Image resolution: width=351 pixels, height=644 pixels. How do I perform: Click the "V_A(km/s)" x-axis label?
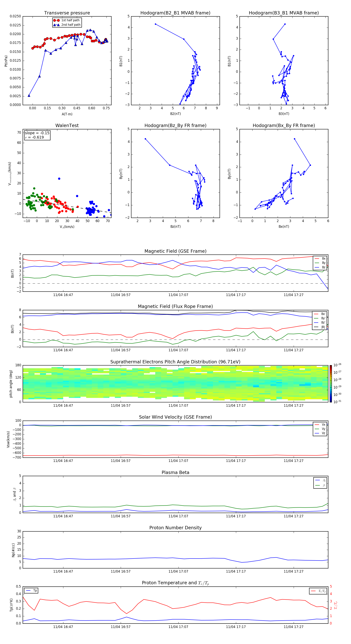coord(67,227)
